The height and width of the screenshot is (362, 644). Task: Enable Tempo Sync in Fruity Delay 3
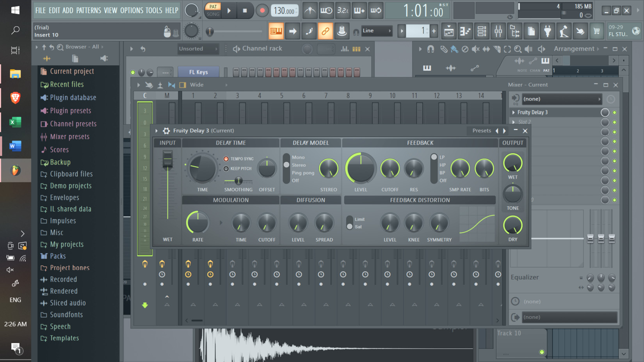(x=226, y=159)
